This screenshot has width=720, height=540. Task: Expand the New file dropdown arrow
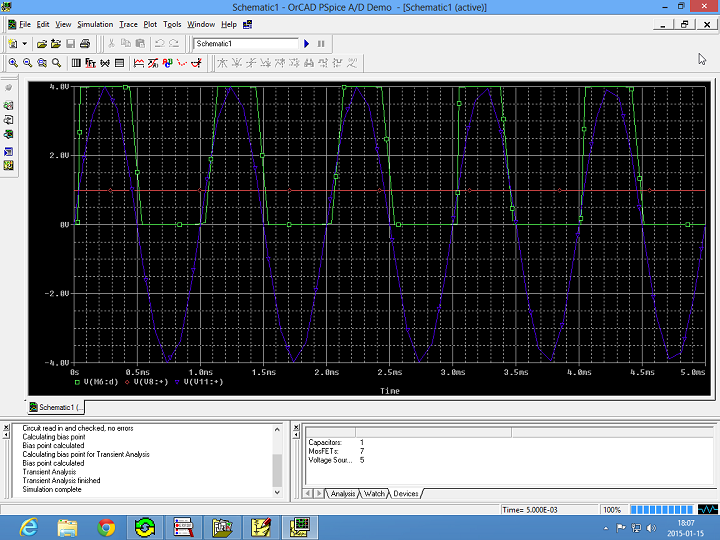click(24, 44)
